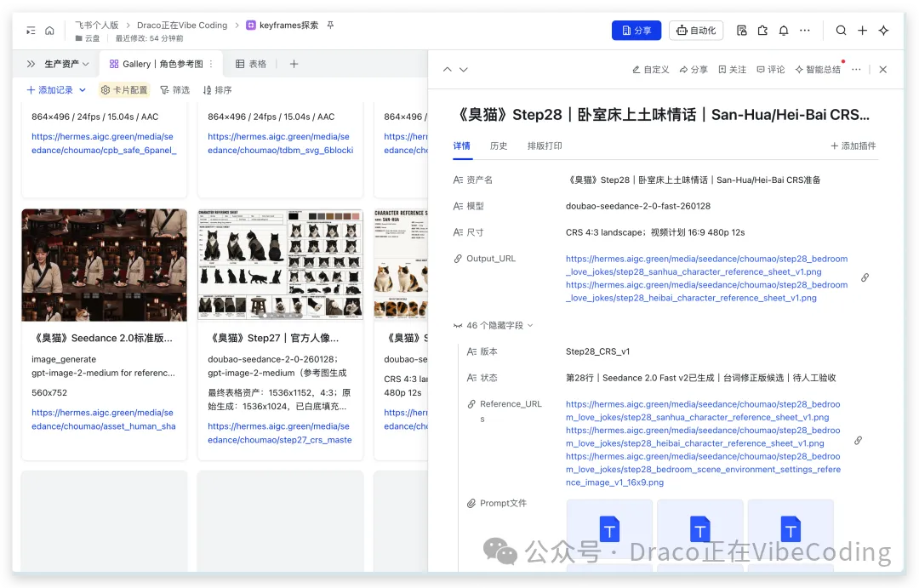Toggle the sidebar navigation icon
Viewport: 919px width, 588px height.
pos(31,31)
